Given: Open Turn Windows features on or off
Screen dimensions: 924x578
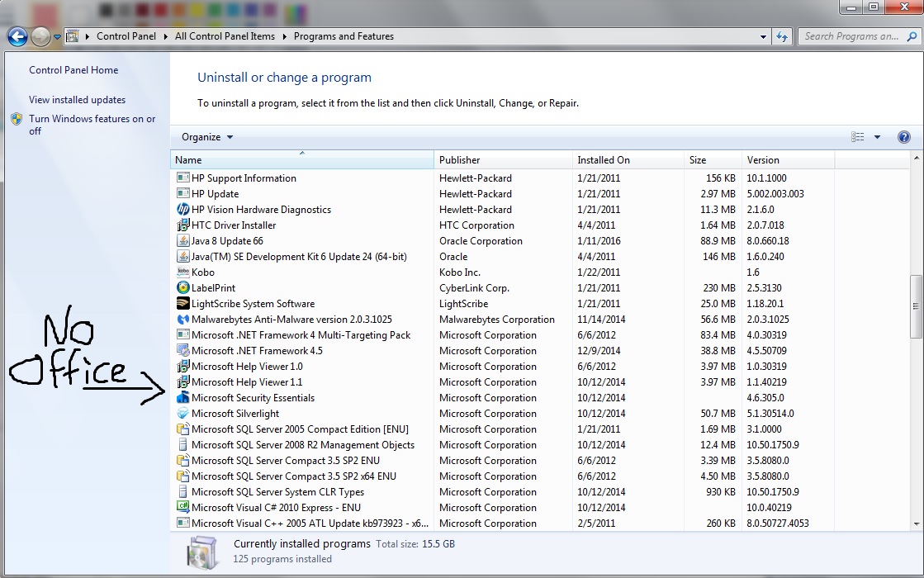Looking at the screenshot, I should click(92, 125).
